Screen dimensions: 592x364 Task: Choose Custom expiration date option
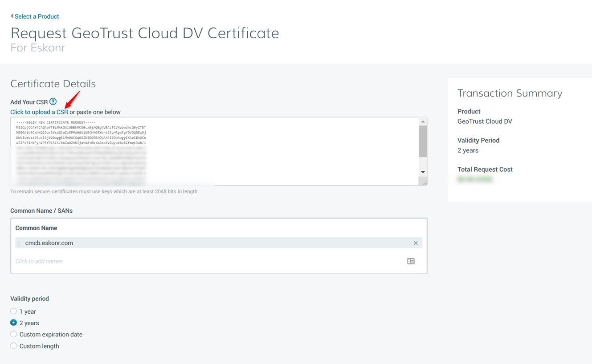[x=14, y=334]
